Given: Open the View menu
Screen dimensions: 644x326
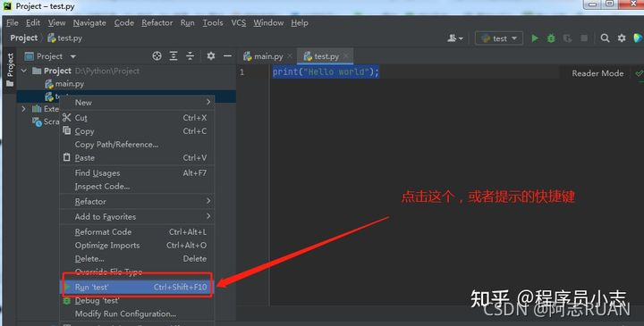Looking at the screenshot, I should tap(56, 23).
